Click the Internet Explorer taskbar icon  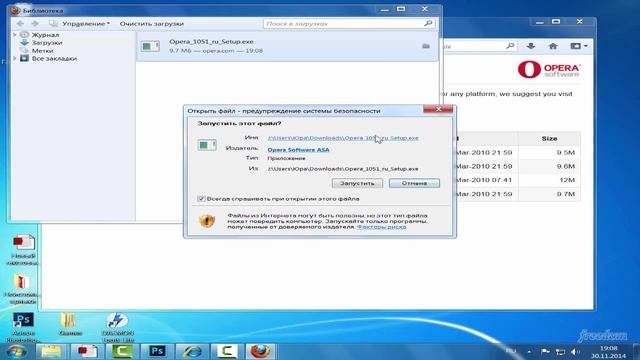click(192, 351)
